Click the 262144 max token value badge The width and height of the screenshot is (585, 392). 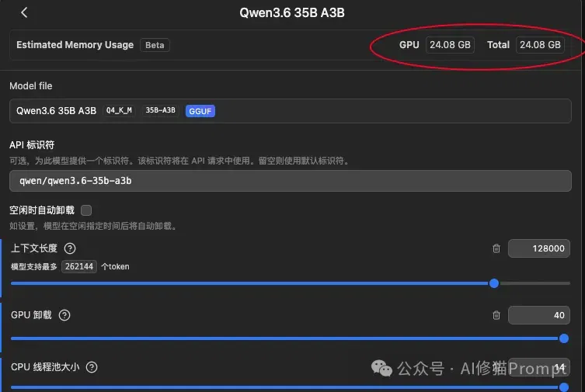click(79, 267)
